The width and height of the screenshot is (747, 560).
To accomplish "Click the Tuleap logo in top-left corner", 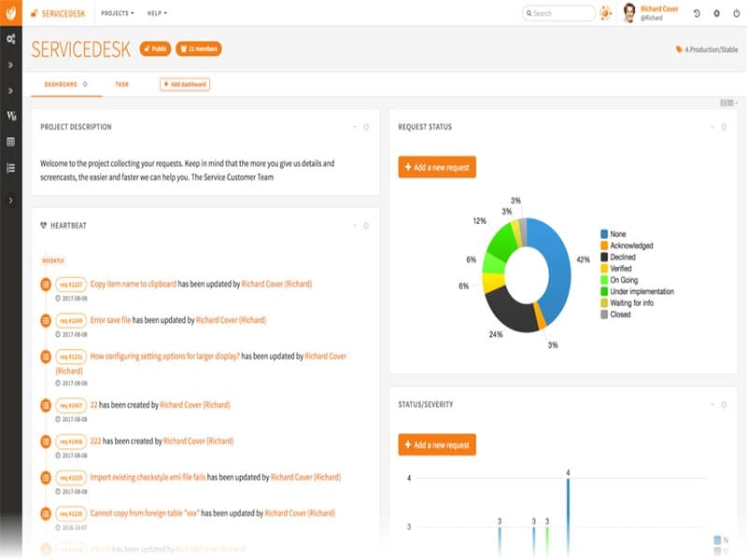I will click(x=11, y=13).
